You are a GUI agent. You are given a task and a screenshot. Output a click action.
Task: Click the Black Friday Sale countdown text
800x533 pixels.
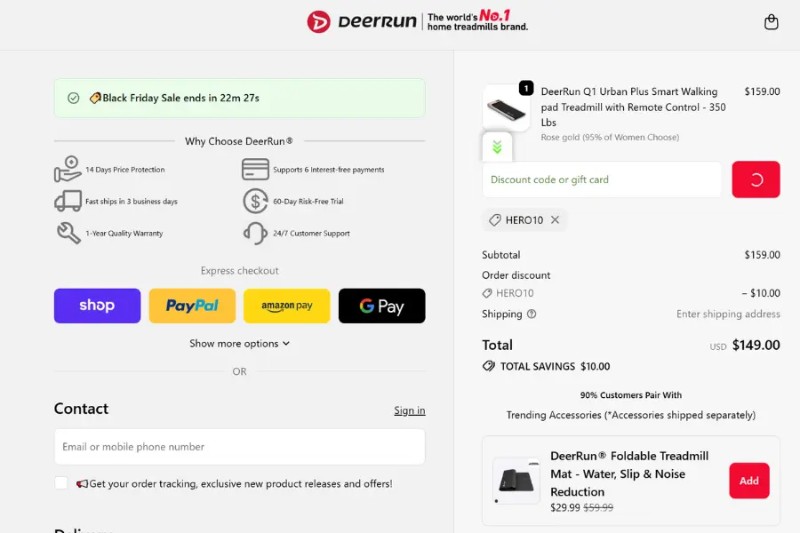pyautogui.click(x=181, y=98)
